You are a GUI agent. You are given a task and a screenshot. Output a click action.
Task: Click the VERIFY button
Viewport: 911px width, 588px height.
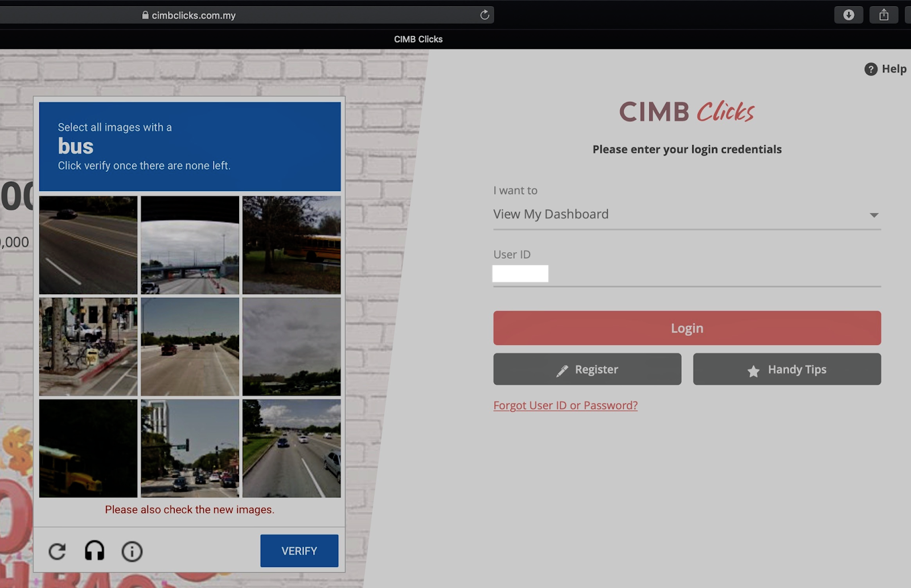[299, 550]
